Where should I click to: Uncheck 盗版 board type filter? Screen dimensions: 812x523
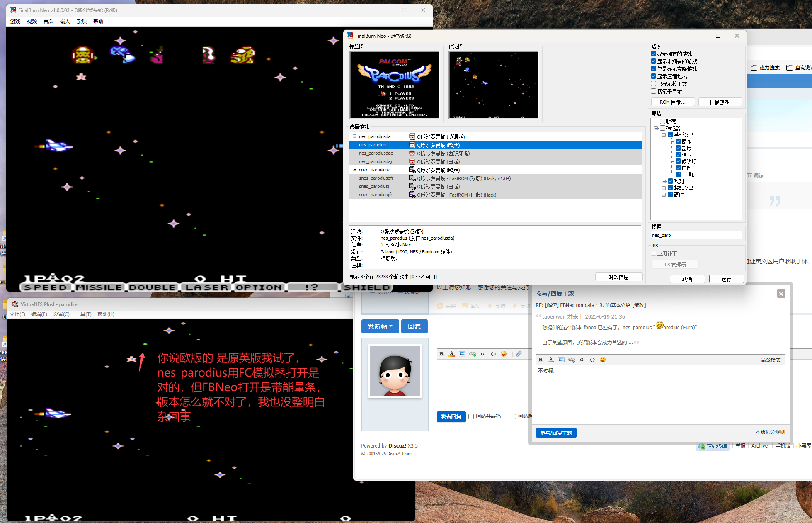point(678,148)
